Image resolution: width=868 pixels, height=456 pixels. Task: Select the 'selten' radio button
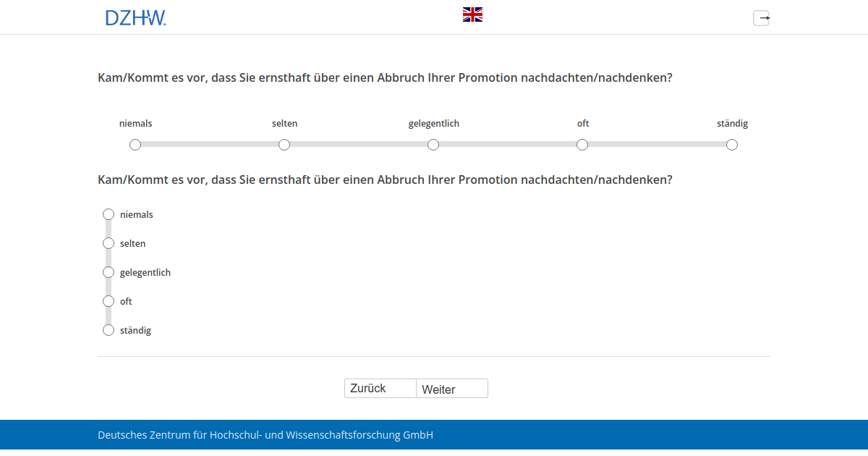pyautogui.click(x=109, y=243)
